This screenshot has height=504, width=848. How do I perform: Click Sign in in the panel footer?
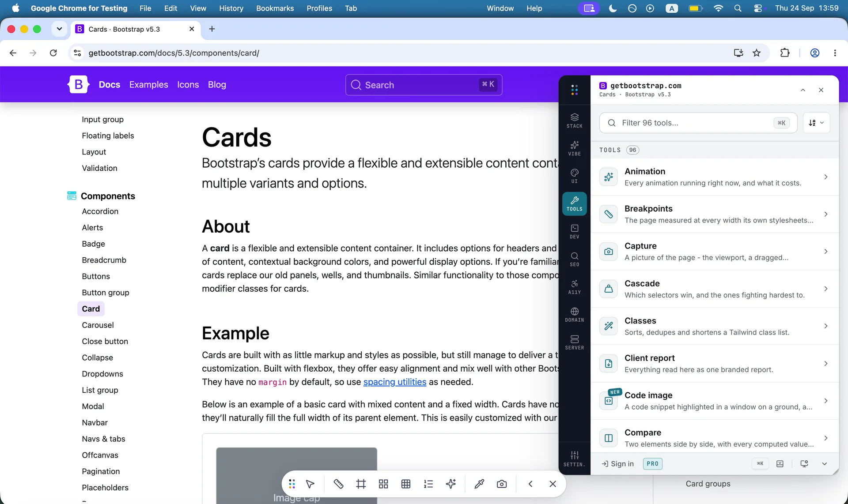(617, 464)
